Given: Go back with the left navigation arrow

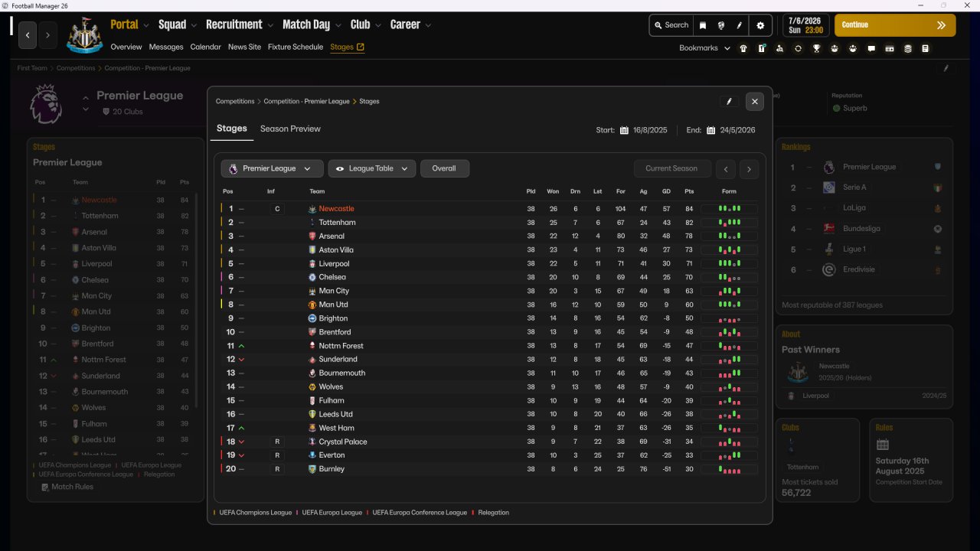Looking at the screenshot, I should click(28, 35).
